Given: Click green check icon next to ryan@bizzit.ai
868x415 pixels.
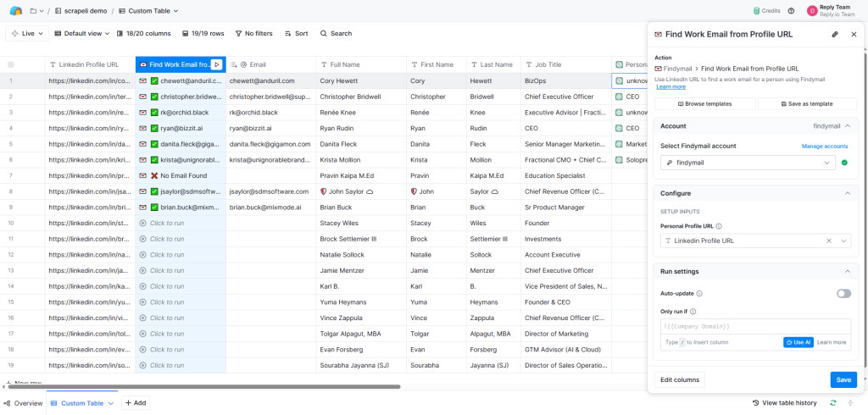Looking at the screenshot, I should click(154, 129).
